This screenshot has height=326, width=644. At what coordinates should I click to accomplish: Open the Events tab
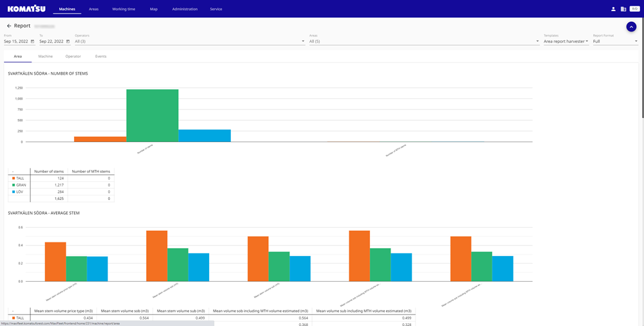(101, 57)
